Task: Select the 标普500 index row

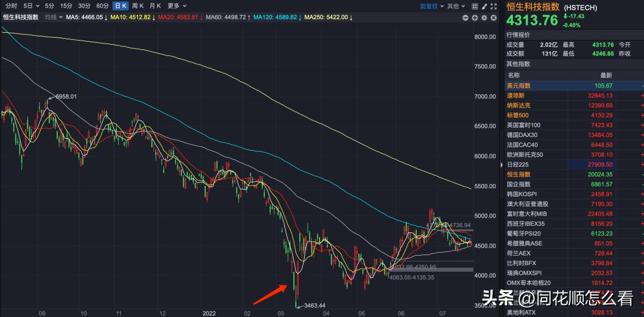Action: [574, 116]
